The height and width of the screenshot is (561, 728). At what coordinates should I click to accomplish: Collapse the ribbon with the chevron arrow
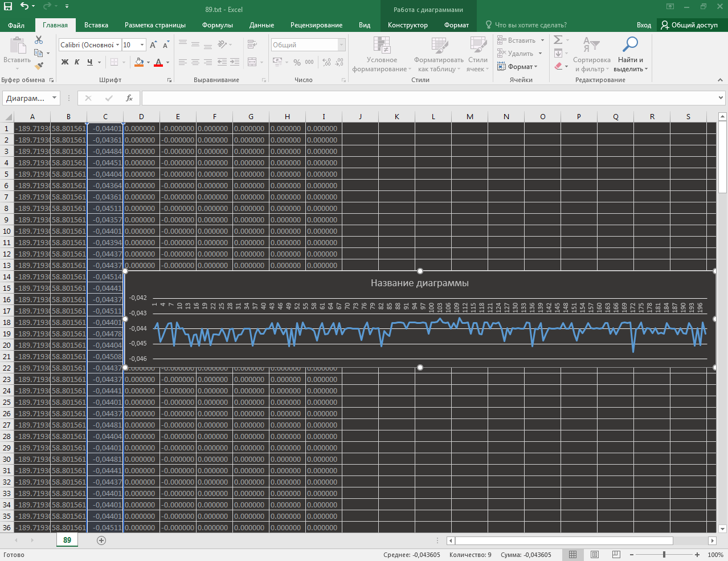click(x=720, y=80)
